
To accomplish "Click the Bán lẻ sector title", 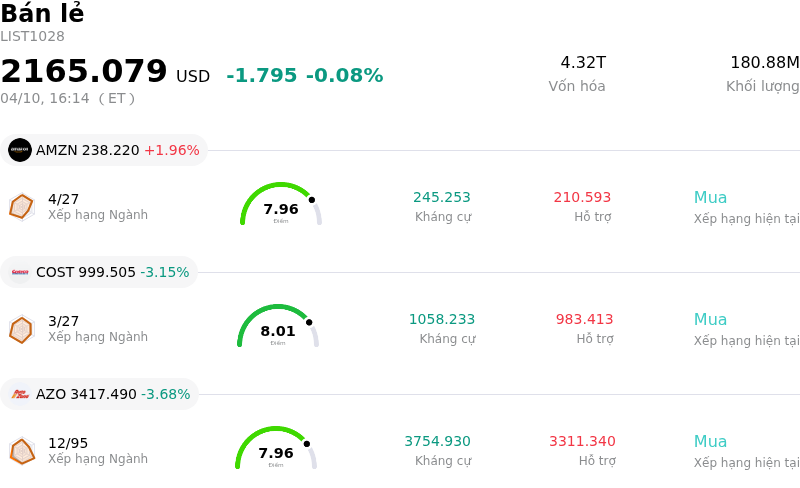I will tap(42, 14).
